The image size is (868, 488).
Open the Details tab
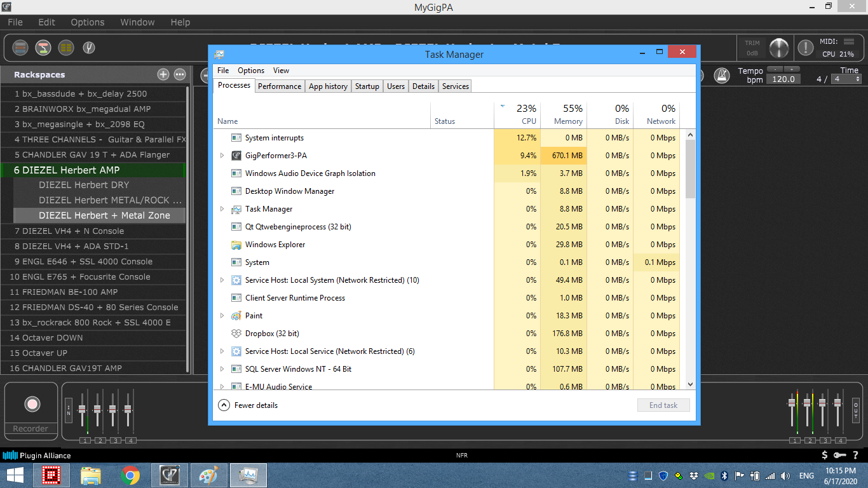(x=423, y=86)
